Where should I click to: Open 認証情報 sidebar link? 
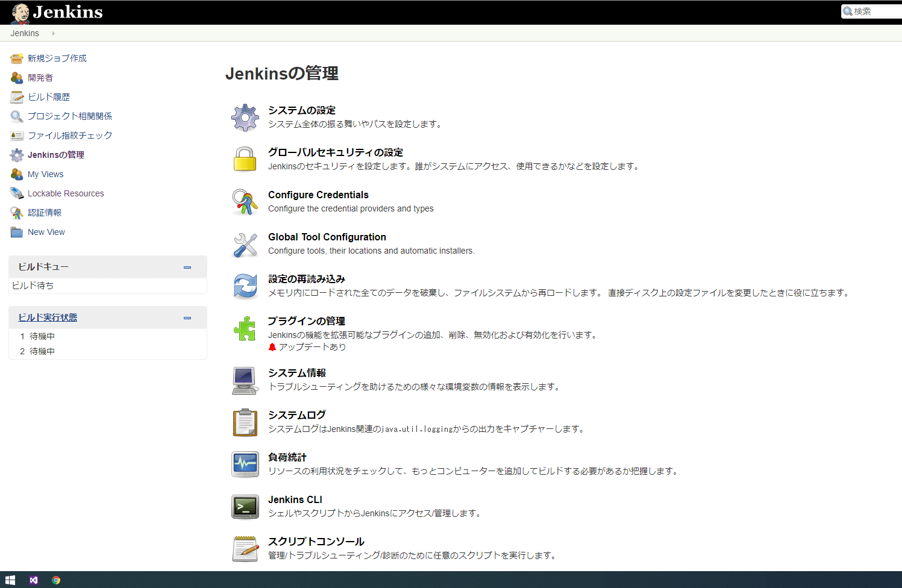[x=45, y=213]
